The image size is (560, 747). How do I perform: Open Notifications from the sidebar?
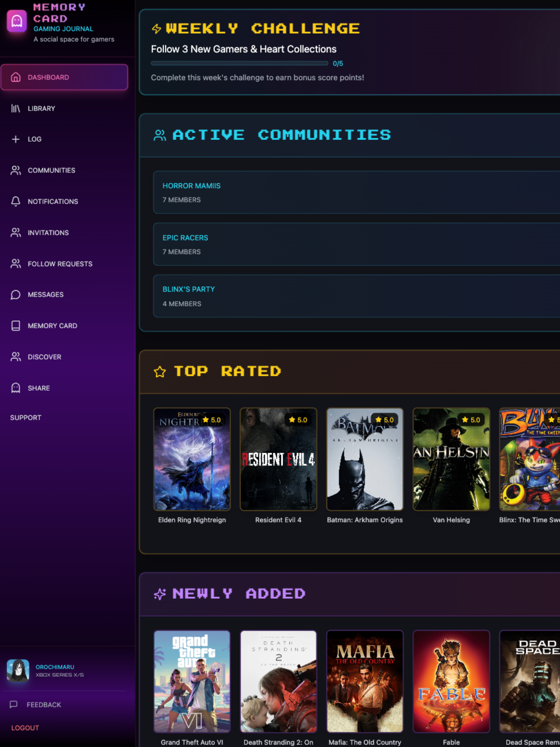pyautogui.click(x=64, y=201)
